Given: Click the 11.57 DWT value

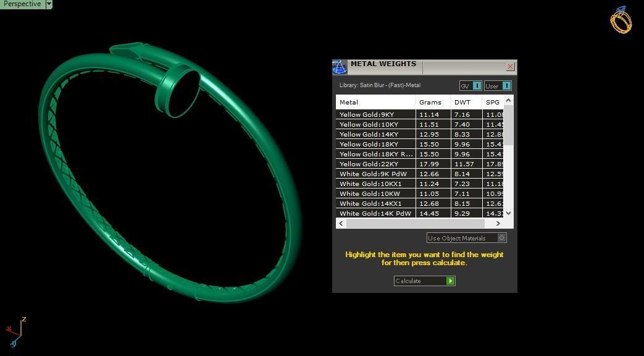Looking at the screenshot, I should coord(464,164).
